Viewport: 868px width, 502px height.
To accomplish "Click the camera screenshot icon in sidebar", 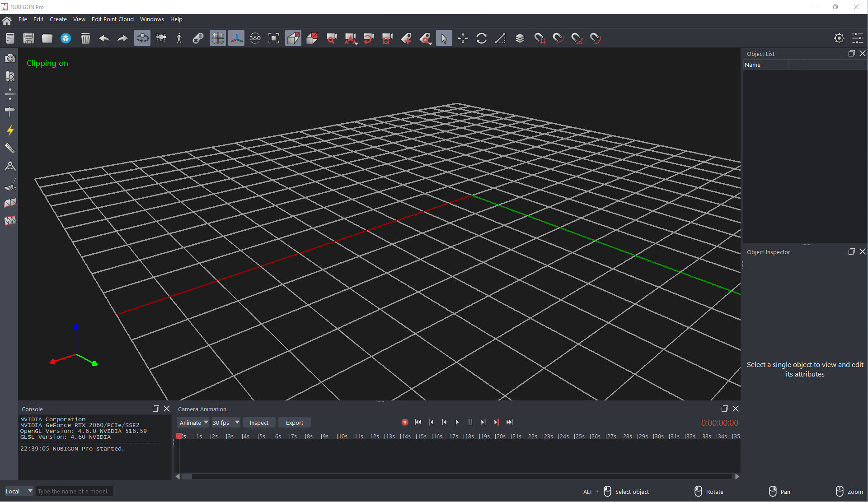I will click(10, 58).
